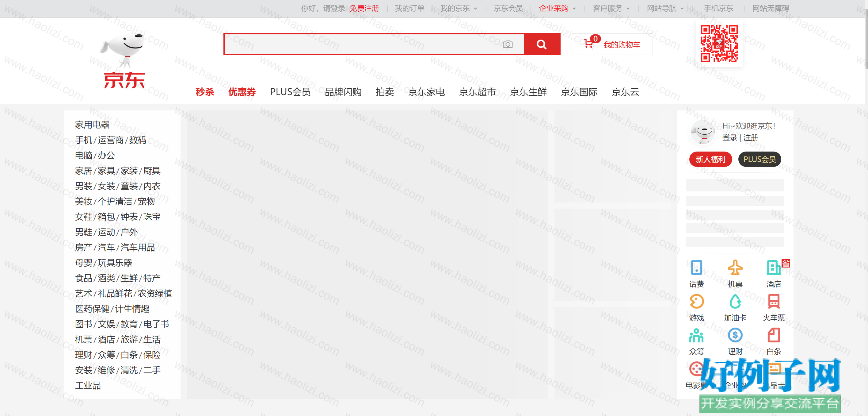Open the 男鞋 category link
868x416 pixels.
pos(84,232)
